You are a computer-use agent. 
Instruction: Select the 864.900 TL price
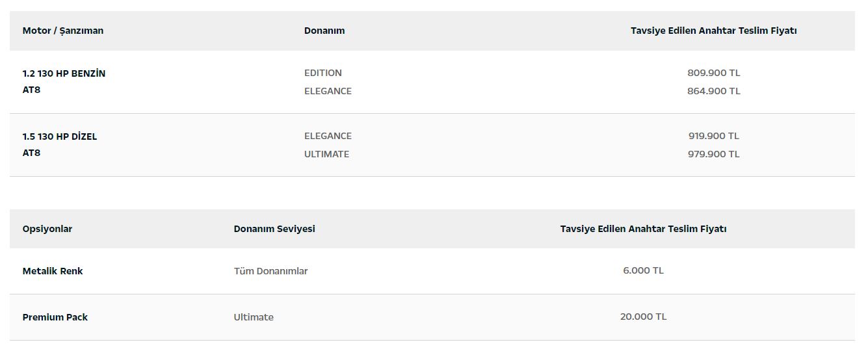pyautogui.click(x=714, y=91)
